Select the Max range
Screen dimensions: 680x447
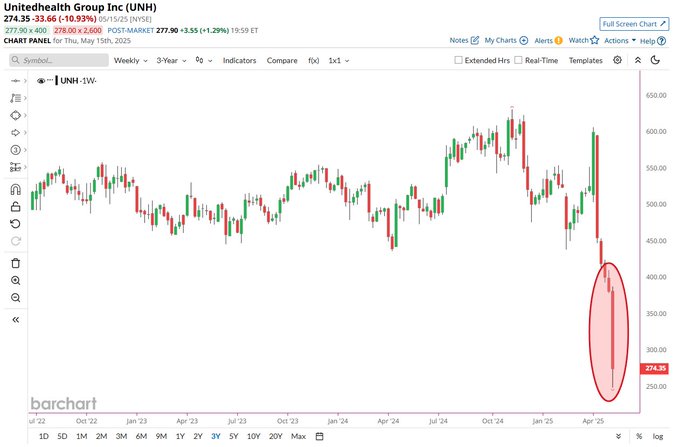click(298, 436)
